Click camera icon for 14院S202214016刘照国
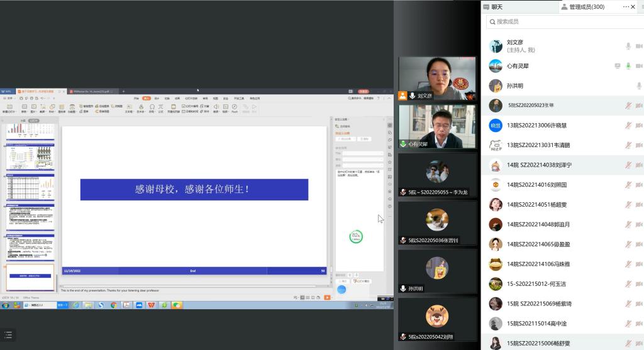 pos(639,185)
